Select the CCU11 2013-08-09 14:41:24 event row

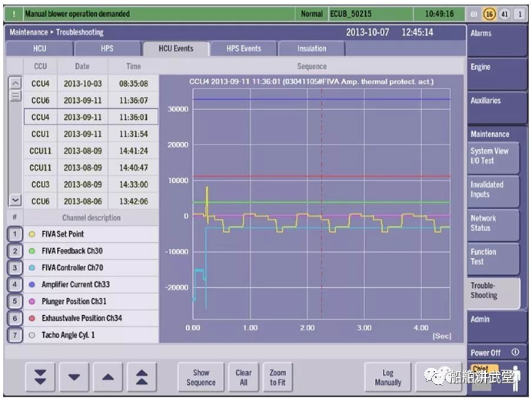[x=91, y=151]
